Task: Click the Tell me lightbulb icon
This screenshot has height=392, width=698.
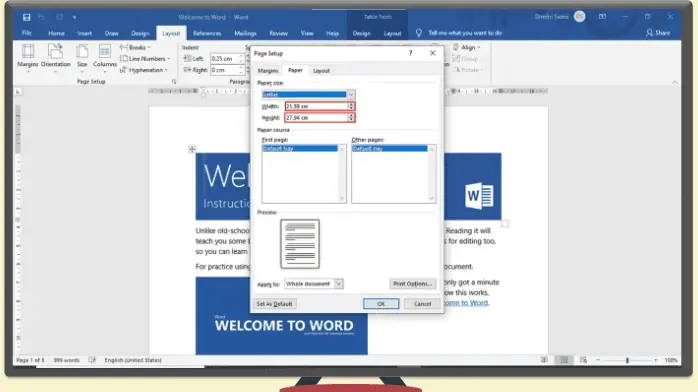Action: pos(418,33)
